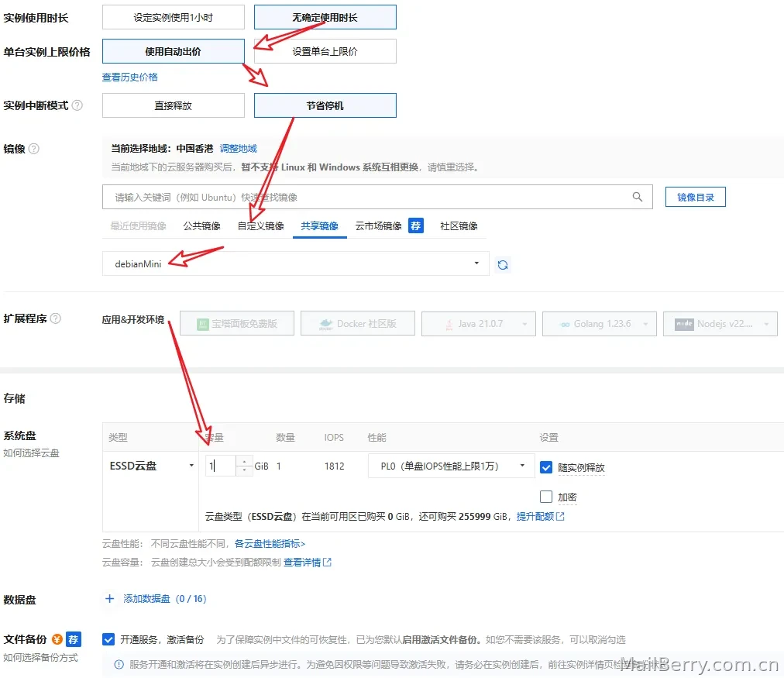Click 宝塔面板 icon in extension button

point(202,324)
